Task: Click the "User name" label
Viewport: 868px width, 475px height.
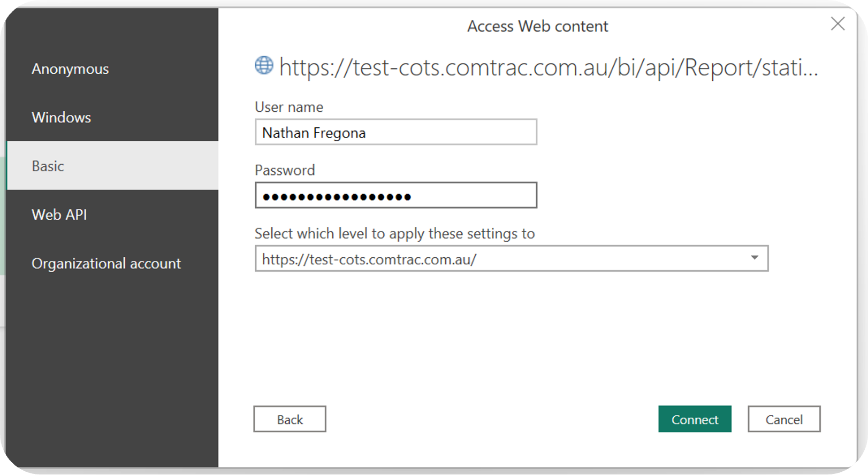Action: (x=289, y=108)
